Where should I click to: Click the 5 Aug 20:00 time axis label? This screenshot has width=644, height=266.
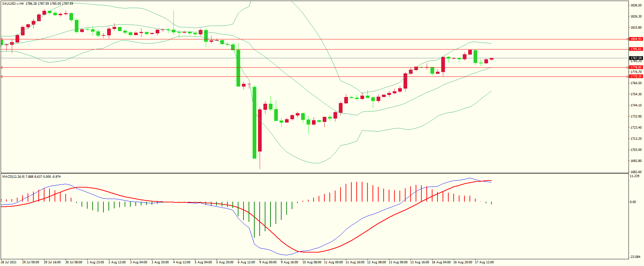pos(225,262)
